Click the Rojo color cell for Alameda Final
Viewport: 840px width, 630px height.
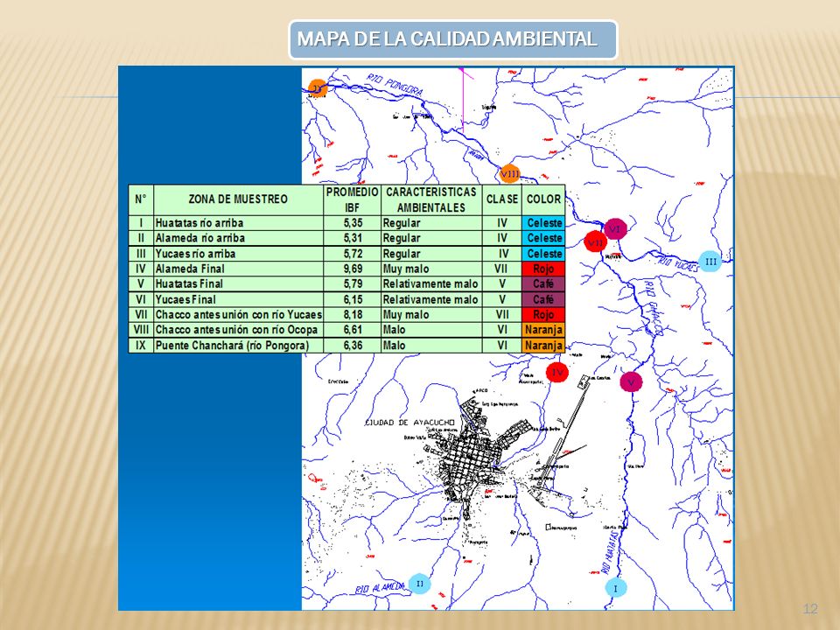tap(543, 269)
